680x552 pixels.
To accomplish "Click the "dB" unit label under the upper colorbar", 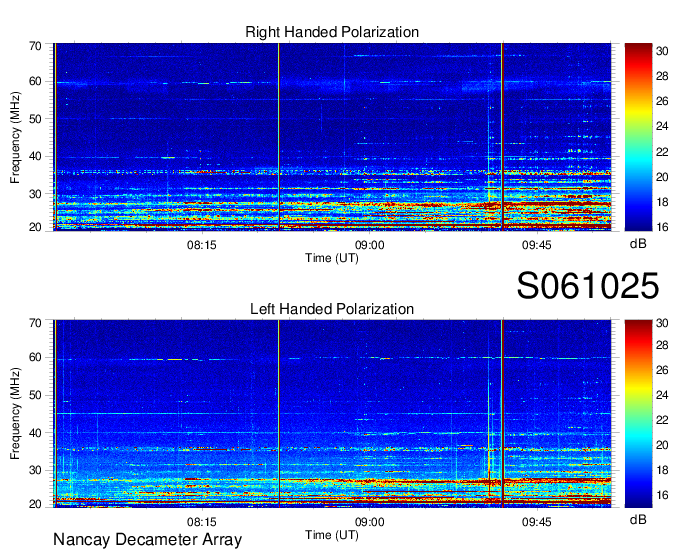I will (638, 244).
